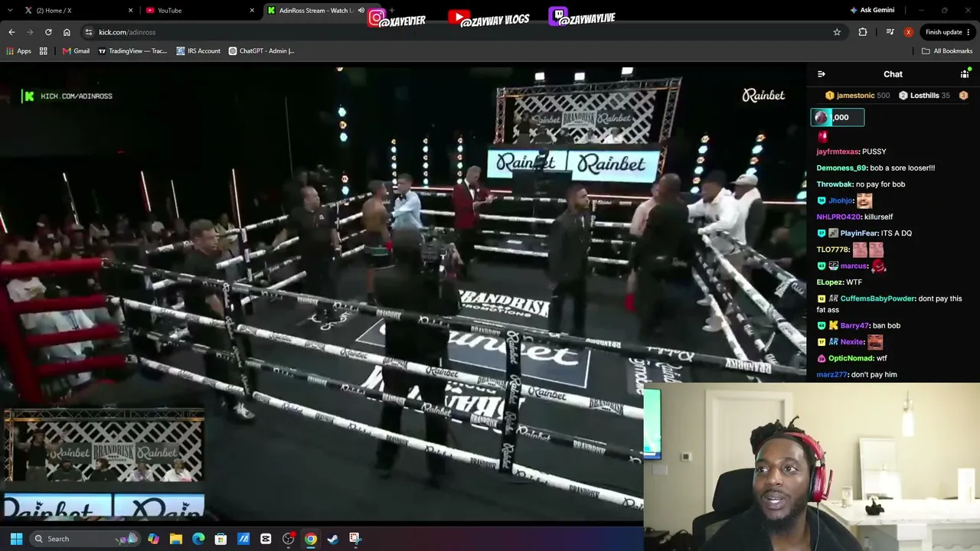Open the Apps shortcut in bookmarks bar

pyautogui.click(x=19, y=51)
